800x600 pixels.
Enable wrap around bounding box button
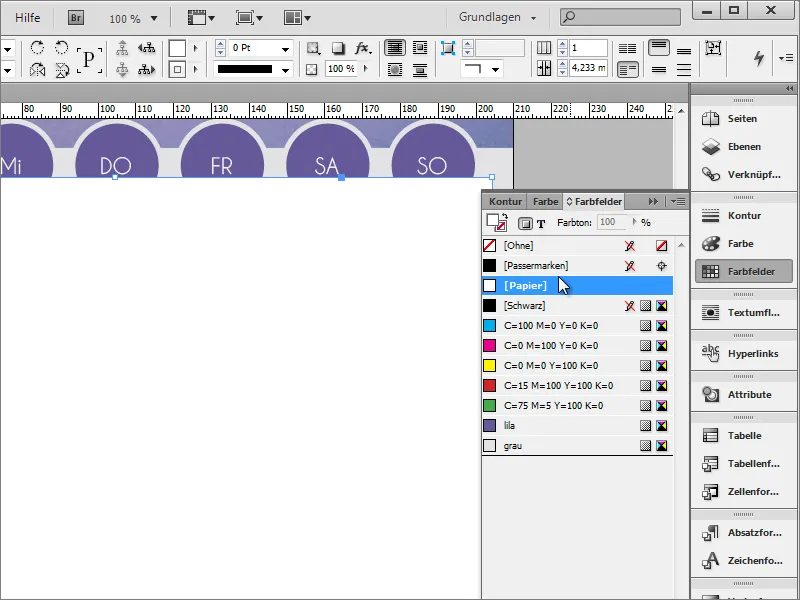419,48
